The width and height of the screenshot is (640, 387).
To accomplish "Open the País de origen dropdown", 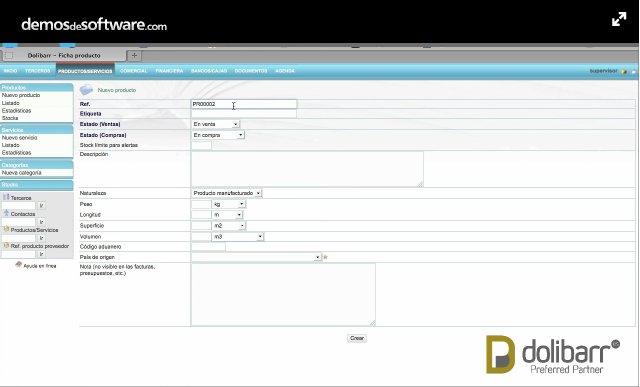I will [x=256, y=257].
